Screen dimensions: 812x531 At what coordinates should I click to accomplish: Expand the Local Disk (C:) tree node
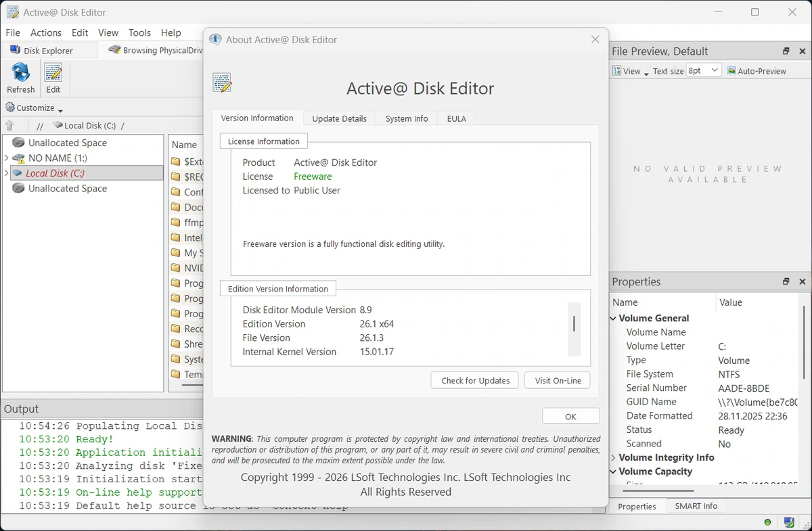point(6,173)
